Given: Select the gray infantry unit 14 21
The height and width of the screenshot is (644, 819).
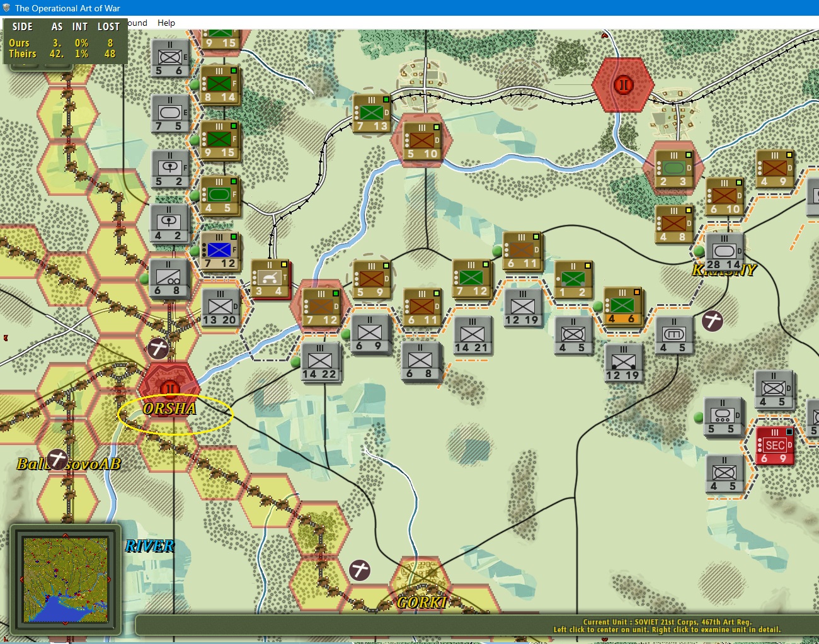Looking at the screenshot, I should (472, 335).
